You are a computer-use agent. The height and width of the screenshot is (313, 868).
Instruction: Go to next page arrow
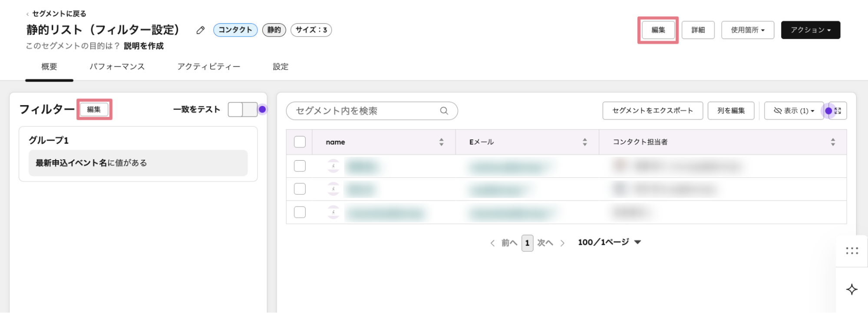[562, 243]
